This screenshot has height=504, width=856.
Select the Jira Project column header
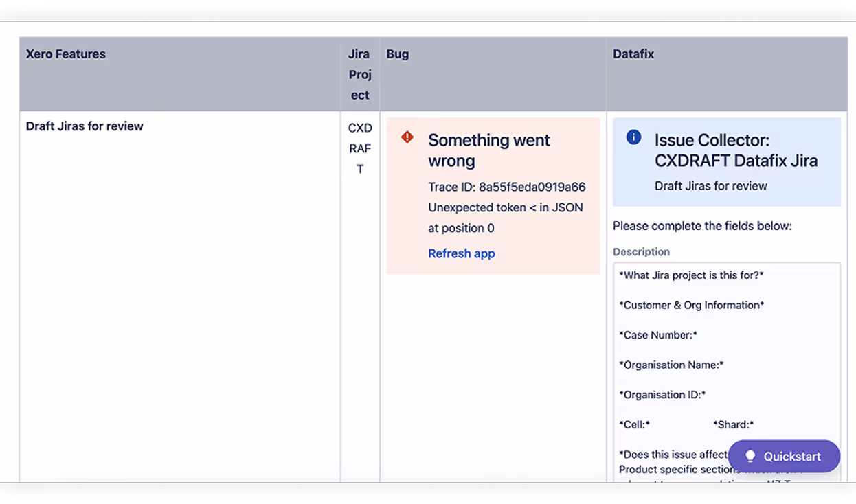tap(359, 74)
